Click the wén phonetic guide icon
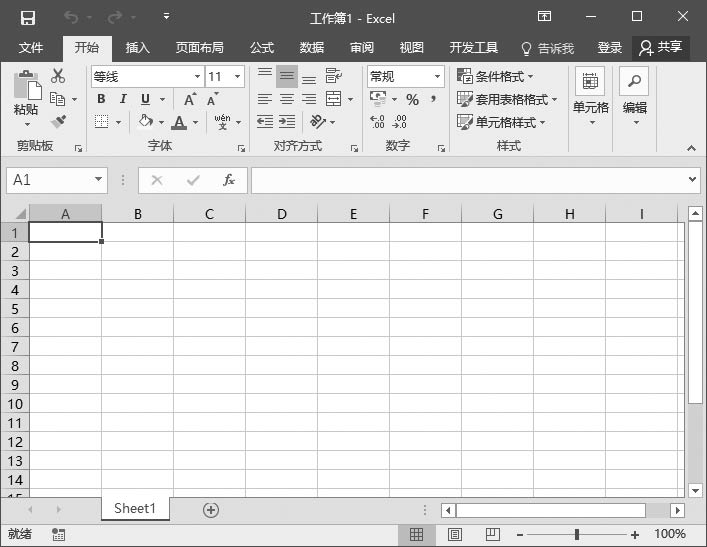707x547 pixels. coord(222,122)
